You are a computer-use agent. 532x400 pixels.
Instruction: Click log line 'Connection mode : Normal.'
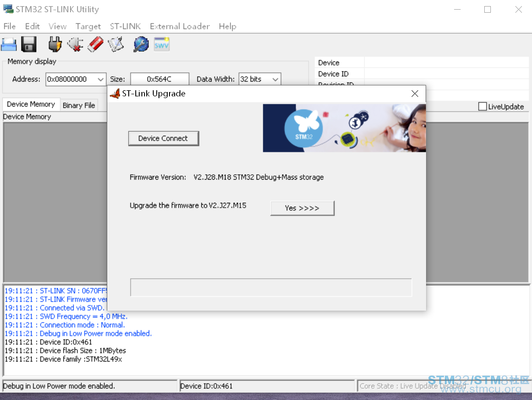click(x=65, y=325)
